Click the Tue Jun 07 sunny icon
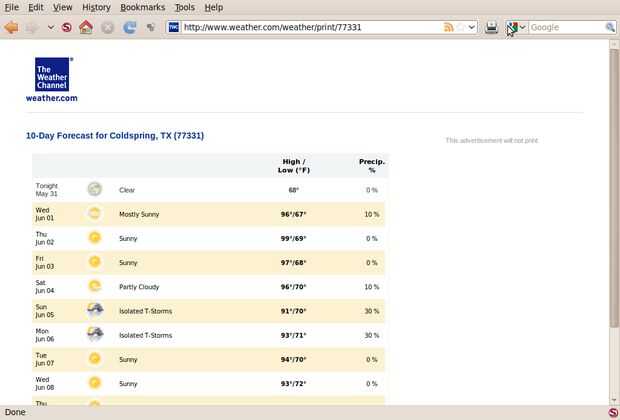 95,359
